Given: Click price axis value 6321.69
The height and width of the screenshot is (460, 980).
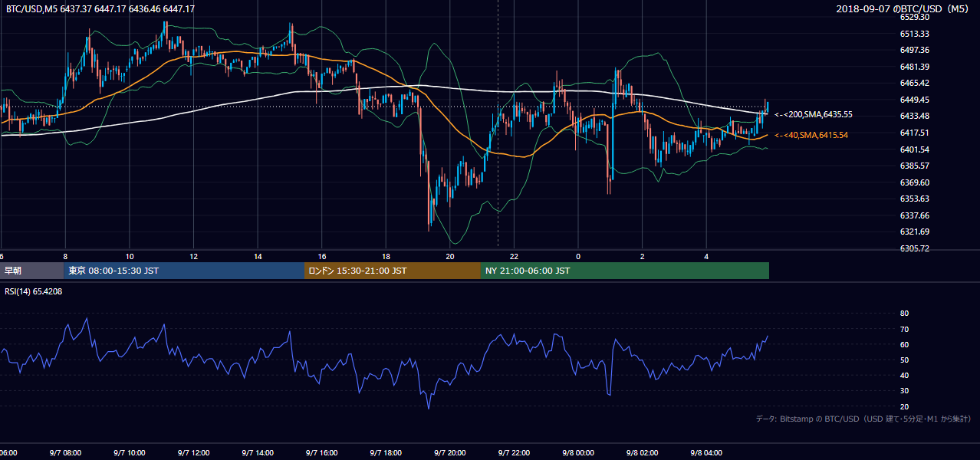Looking at the screenshot, I should [x=915, y=232].
